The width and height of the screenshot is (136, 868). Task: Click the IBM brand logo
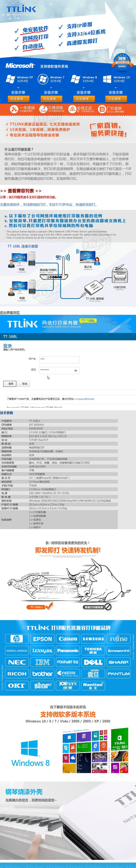point(42,662)
